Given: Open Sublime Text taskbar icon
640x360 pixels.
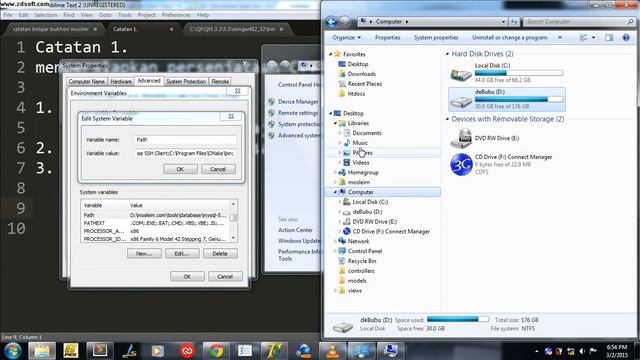Looking at the screenshot, I should point(100,351).
